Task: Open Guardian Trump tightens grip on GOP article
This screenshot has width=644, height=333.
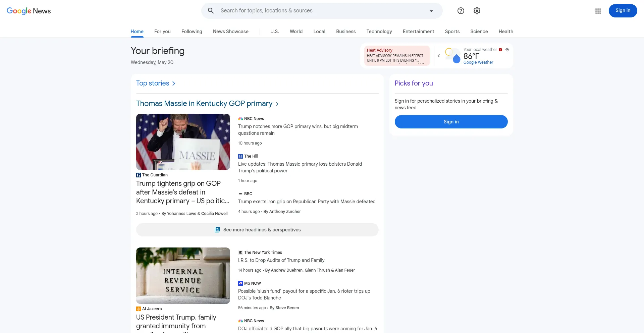Action: 183,192
